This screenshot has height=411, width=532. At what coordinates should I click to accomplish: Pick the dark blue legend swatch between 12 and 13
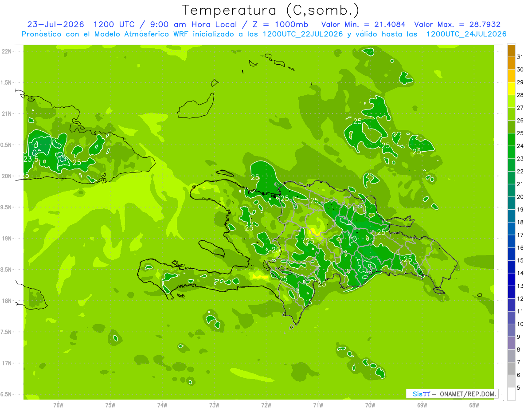tap(511, 292)
